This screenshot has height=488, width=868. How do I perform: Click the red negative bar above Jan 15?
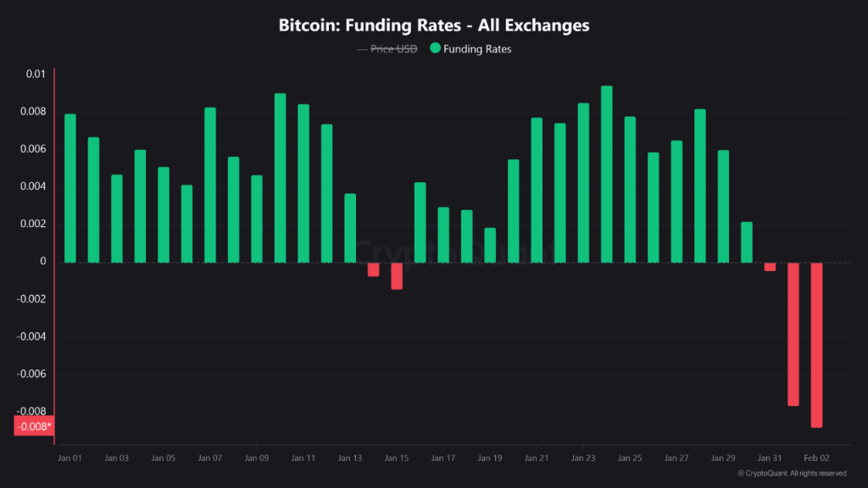click(397, 276)
